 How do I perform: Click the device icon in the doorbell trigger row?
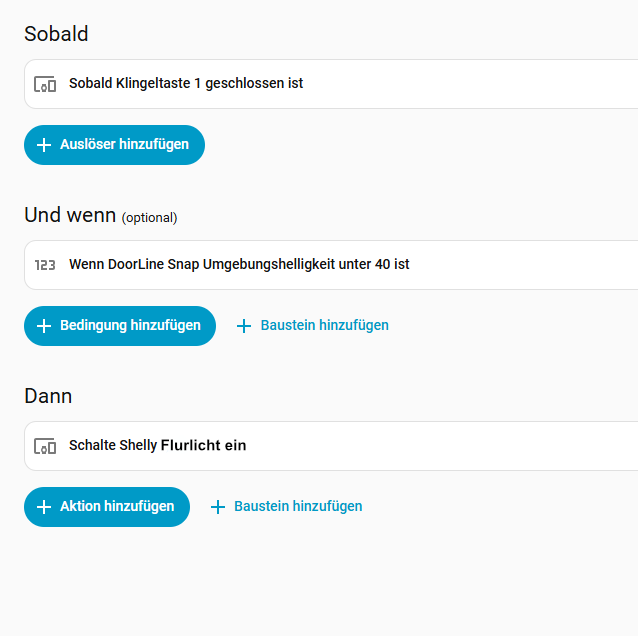point(45,84)
